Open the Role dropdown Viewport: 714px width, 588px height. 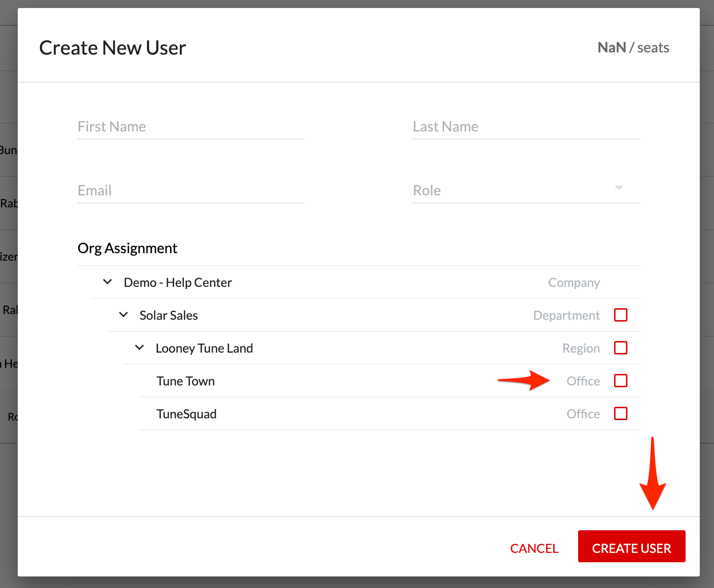(526, 191)
